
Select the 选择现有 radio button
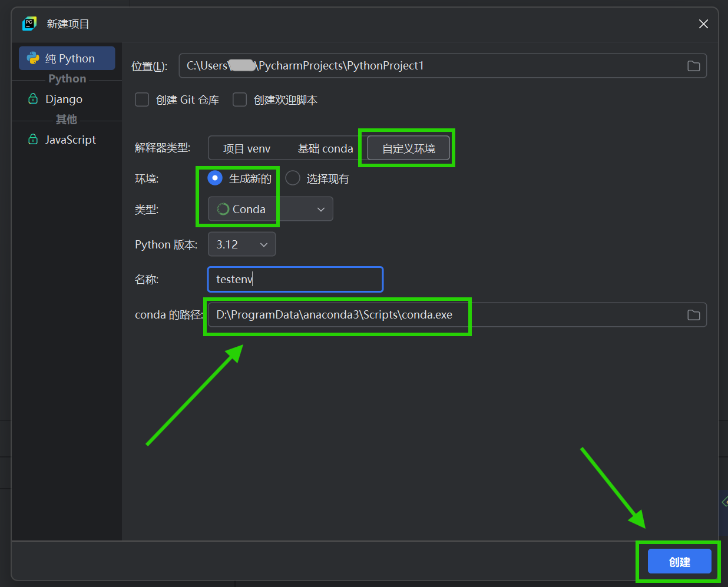pyautogui.click(x=293, y=178)
